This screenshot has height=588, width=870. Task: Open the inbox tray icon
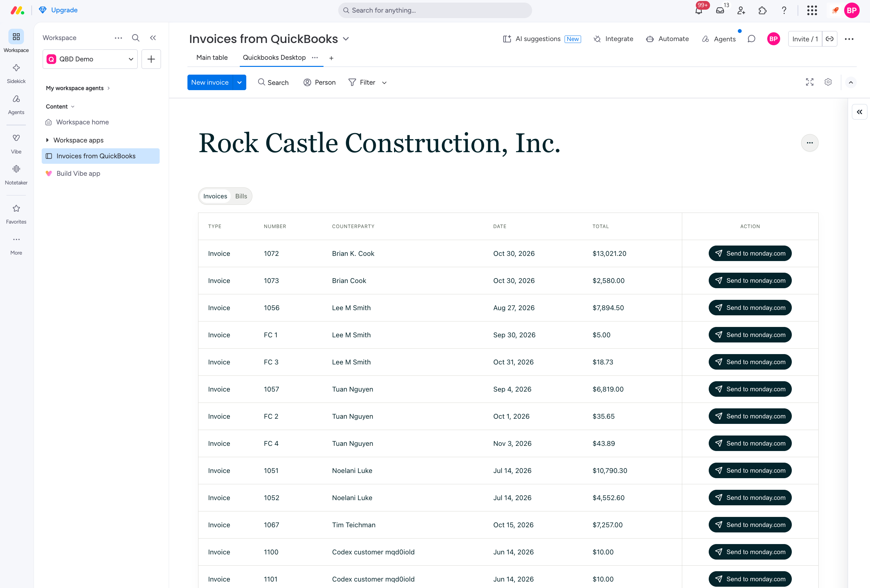(x=720, y=10)
